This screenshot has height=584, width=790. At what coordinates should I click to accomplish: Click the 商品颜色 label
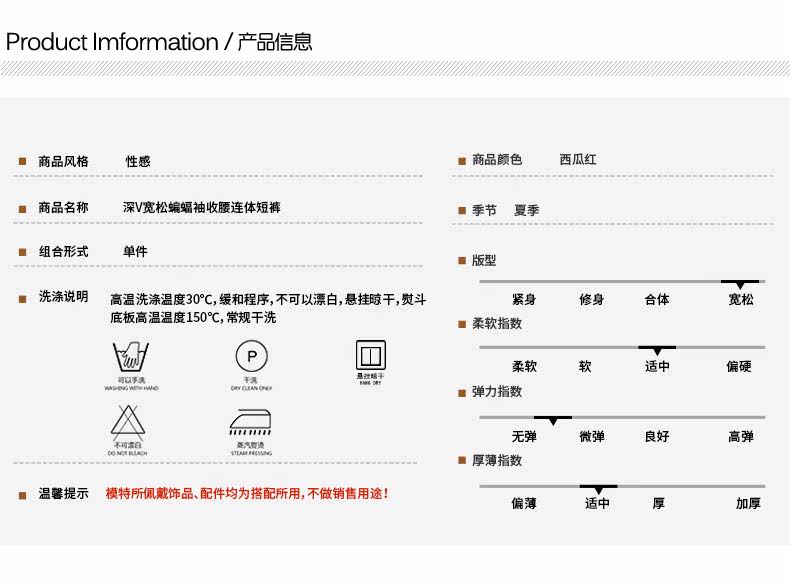pos(497,160)
